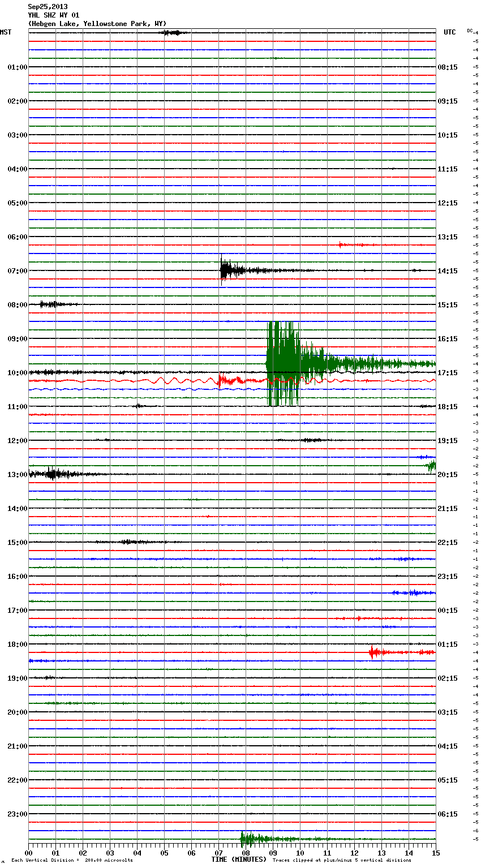Click the 19:15 UTC time label

[x=448, y=441]
